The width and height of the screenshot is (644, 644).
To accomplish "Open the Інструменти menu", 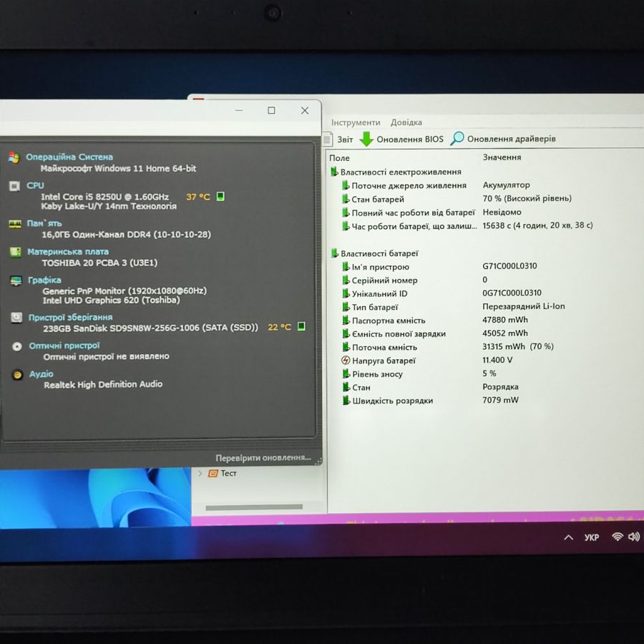I will (356, 122).
